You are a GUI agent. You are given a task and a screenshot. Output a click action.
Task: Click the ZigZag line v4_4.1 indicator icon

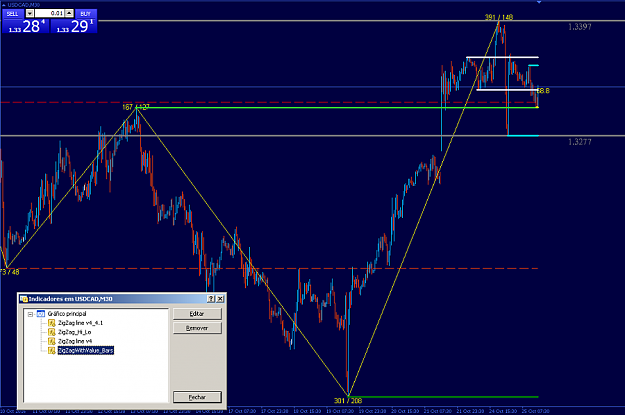pos(51,323)
